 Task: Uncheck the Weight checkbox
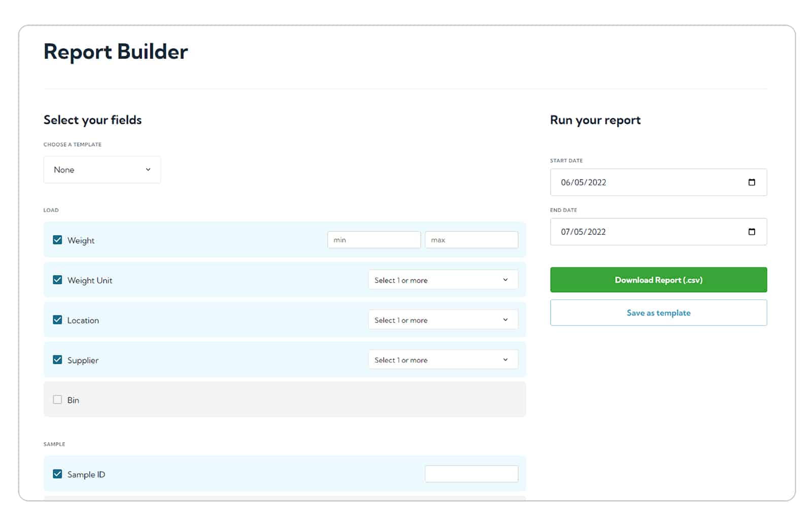(x=57, y=240)
